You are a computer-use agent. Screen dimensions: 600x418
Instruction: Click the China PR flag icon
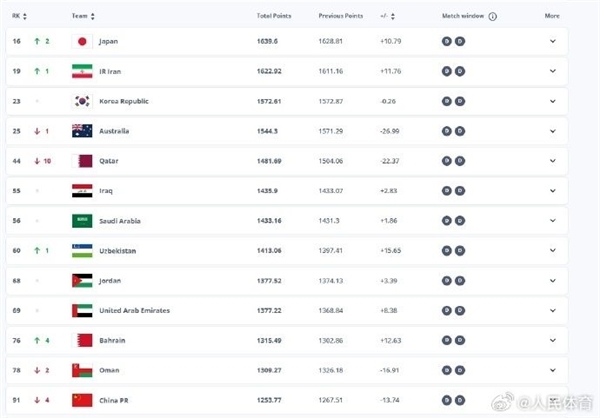point(83,400)
